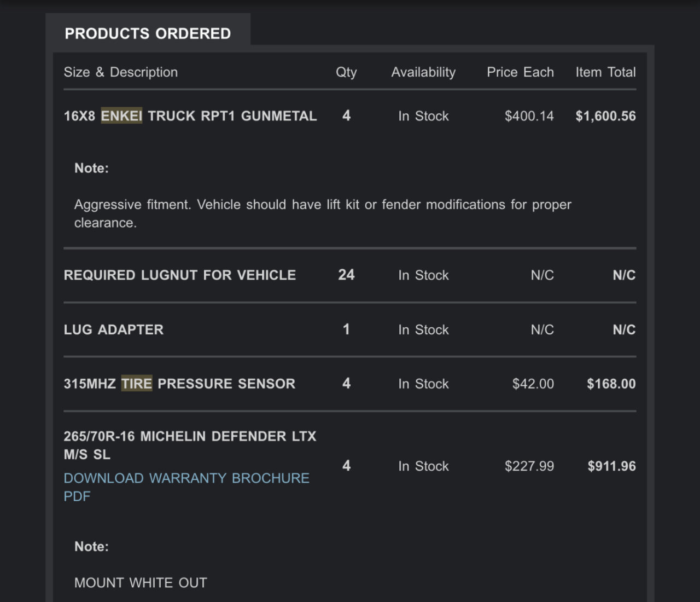Select the 315MHZ TIRE PRESSURE SENSOR title

pyautogui.click(x=179, y=384)
